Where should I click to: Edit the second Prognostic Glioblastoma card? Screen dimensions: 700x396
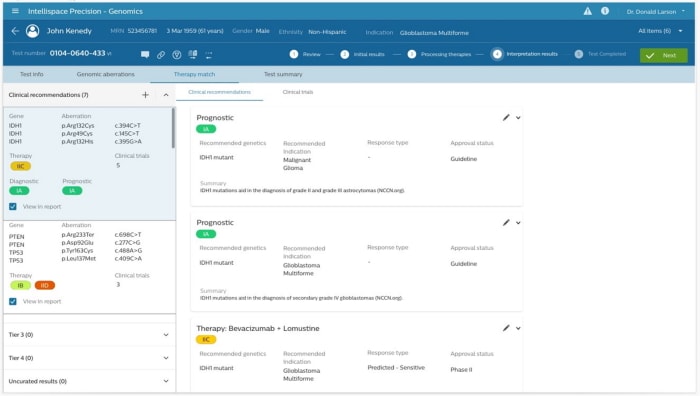point(506,222)
